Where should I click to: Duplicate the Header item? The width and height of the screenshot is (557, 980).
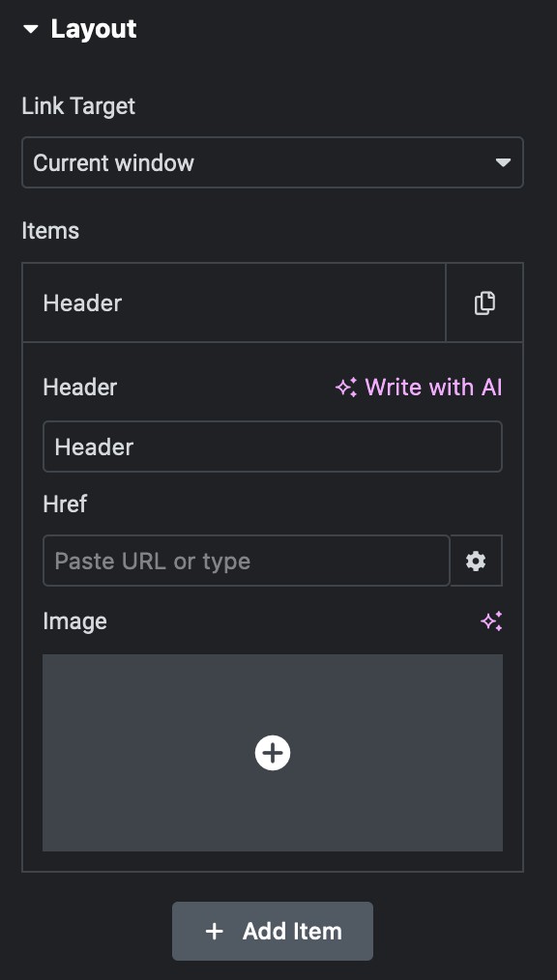tap(484, 303)
